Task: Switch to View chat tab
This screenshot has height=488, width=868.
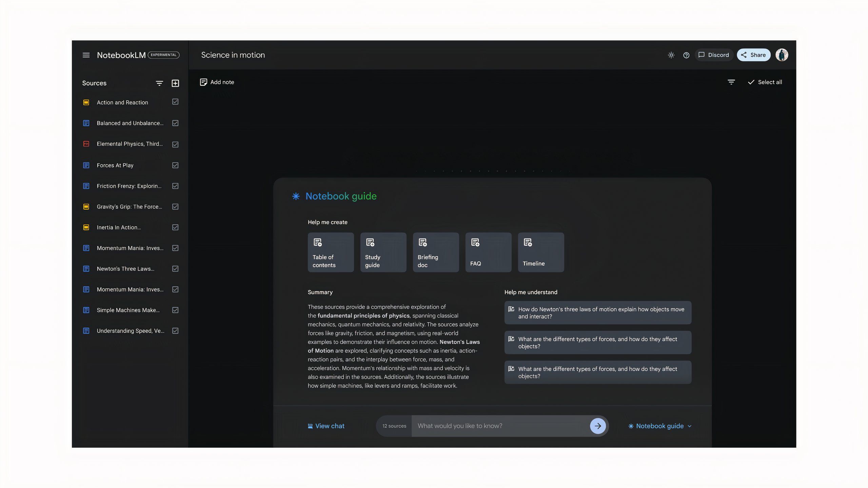Action: (x=325, y=426)
